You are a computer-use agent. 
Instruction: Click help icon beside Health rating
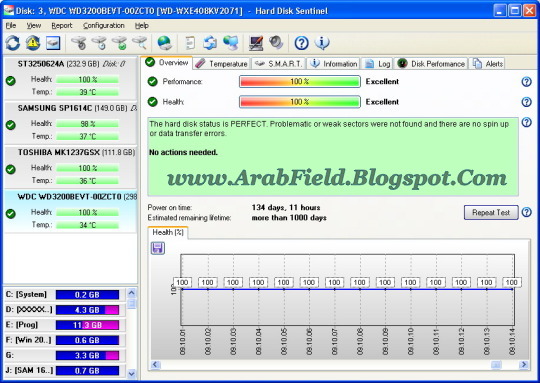(x=527, y=102)
